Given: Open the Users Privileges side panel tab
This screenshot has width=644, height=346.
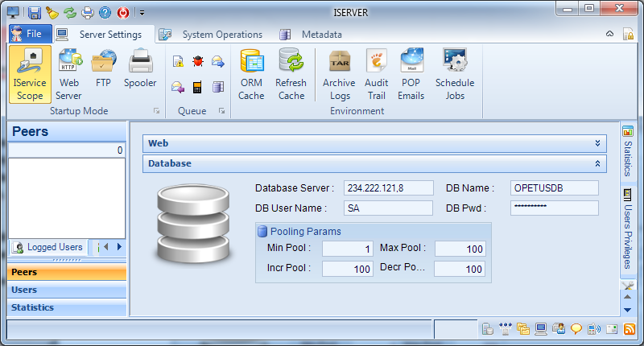Looking at the screenshot, I should (x=628, y=229).
